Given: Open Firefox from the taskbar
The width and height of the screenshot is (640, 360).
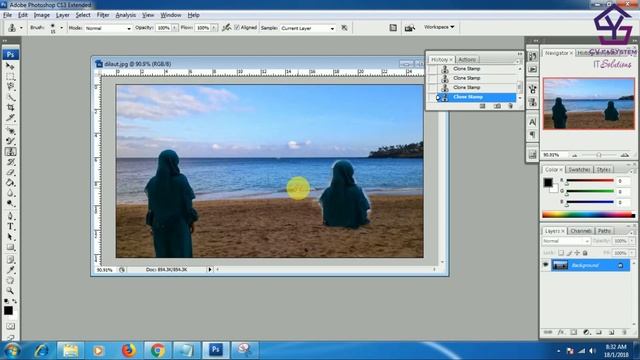Looking at the screenshot, I should (x=129, y=350).
